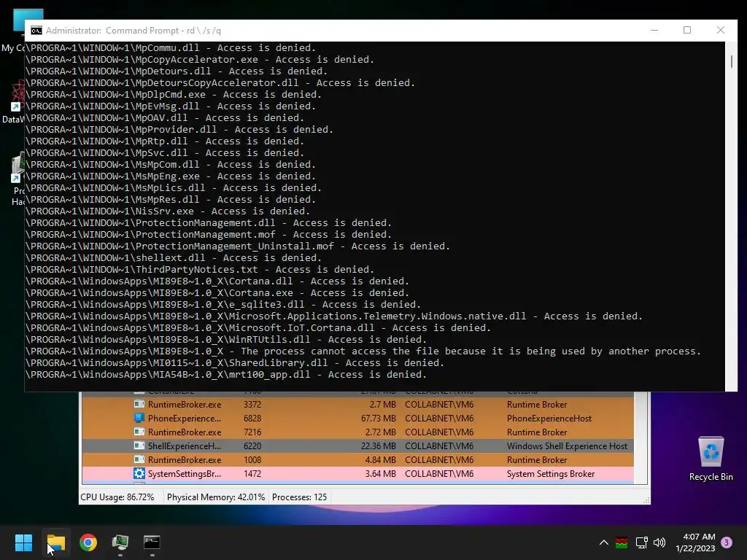The height and width of the screenshot is (560, 747).
Task: Minimize the Command Prompt window
Action: click(654, 30)
